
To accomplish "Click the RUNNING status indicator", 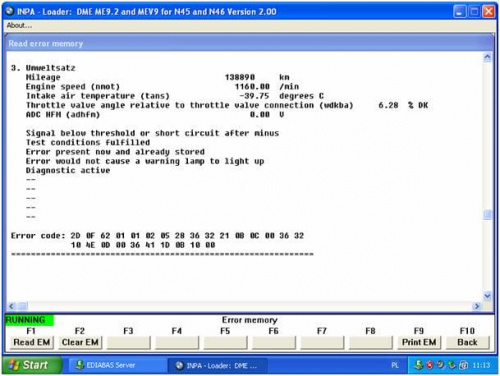I will click(29, 320).
